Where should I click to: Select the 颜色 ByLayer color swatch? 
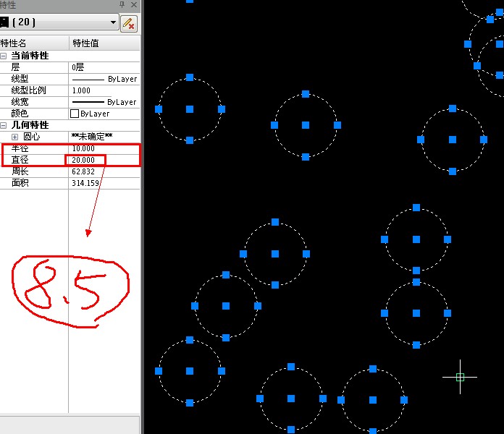tap(75, 114)
